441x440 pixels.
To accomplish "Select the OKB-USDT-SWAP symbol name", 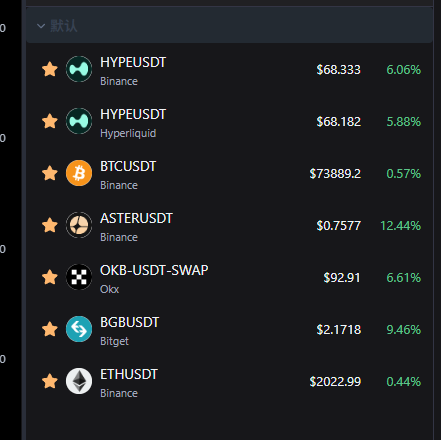I will pyautogui.click(x=154, y=271).
